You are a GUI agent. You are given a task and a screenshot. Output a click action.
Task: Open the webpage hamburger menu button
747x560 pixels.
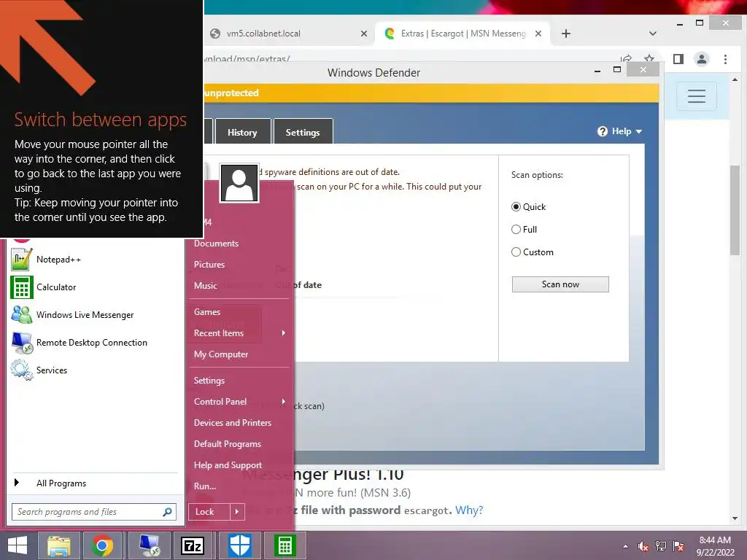(696, 96)
